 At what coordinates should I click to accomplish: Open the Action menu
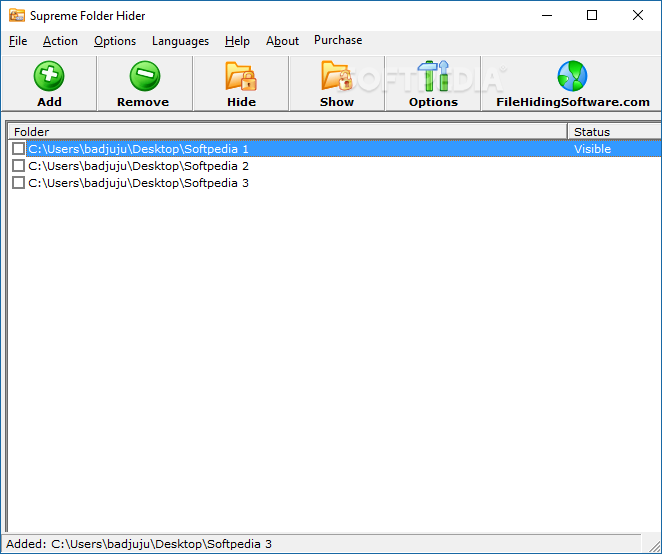point(60,41)
